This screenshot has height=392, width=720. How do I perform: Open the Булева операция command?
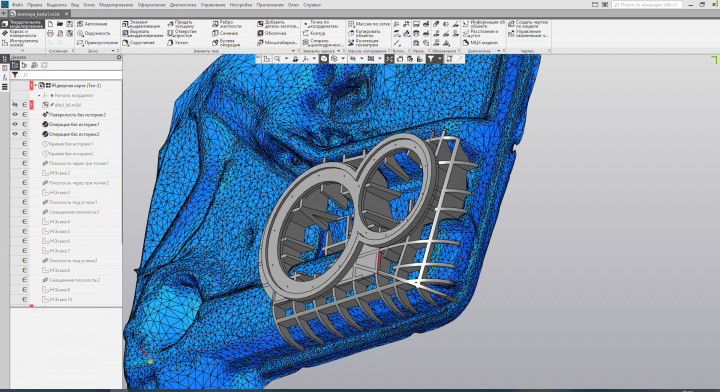(x=226, y=43)
